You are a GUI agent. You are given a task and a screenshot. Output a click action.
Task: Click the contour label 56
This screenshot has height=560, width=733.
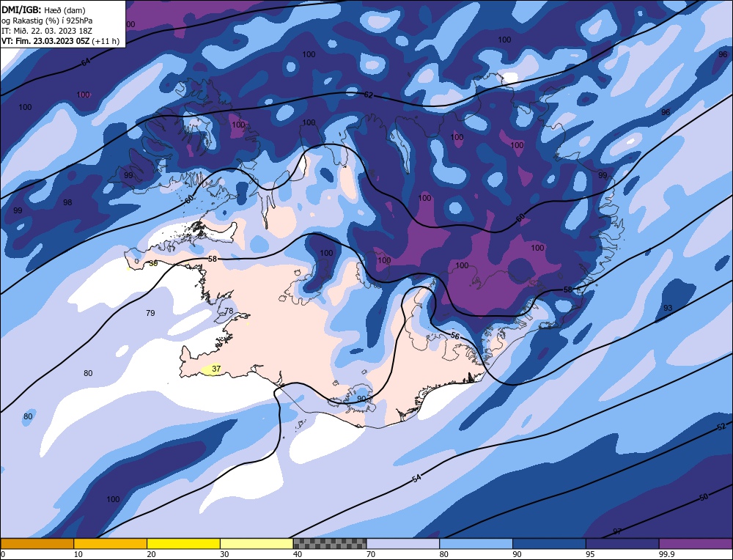pyautogui.click(x=455, y=336)
